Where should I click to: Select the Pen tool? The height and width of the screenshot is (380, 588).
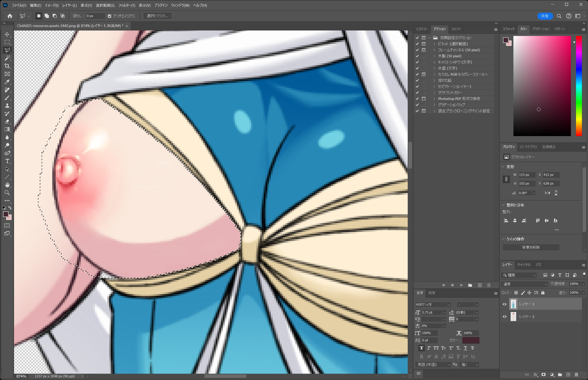7,153
